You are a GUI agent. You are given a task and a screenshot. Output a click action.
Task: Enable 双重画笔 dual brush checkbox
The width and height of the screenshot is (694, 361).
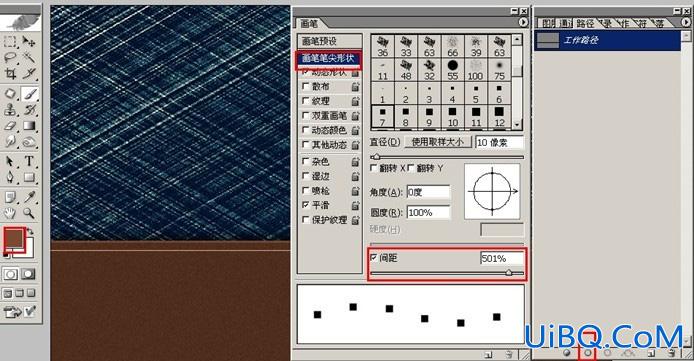click(x=305, y=115)
